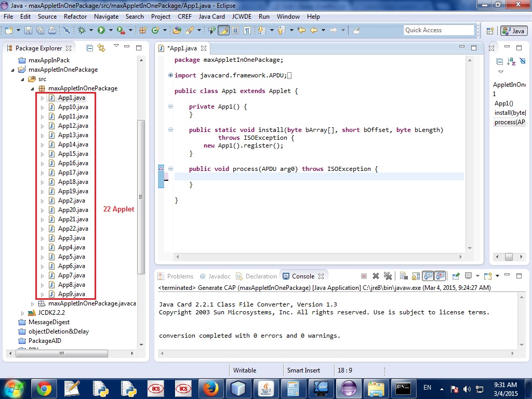Click Collapse All in Package Explorer
Screen dimensions: 532x399
(x=90, y=48)
